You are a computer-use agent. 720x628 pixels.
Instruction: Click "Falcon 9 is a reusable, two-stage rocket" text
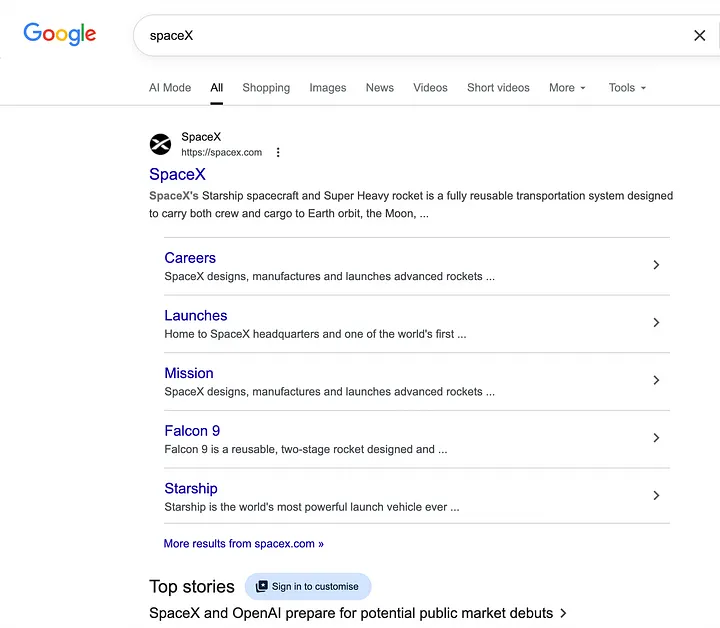[x=306, y=449]
